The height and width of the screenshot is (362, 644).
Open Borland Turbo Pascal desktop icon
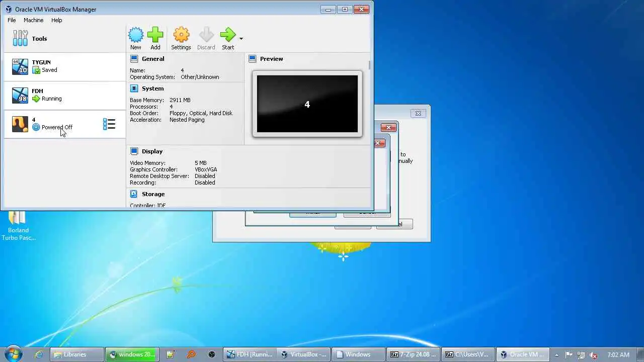pyautogui.click(x=19, y=226)
